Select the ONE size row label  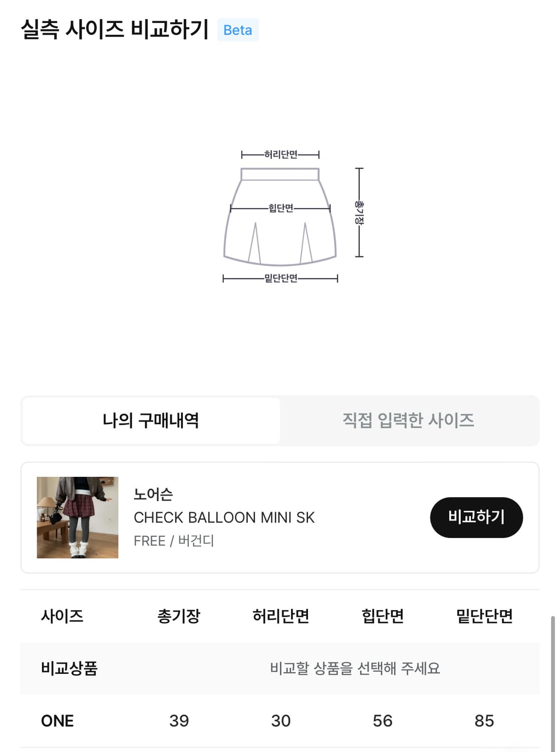tap(58, 721)
